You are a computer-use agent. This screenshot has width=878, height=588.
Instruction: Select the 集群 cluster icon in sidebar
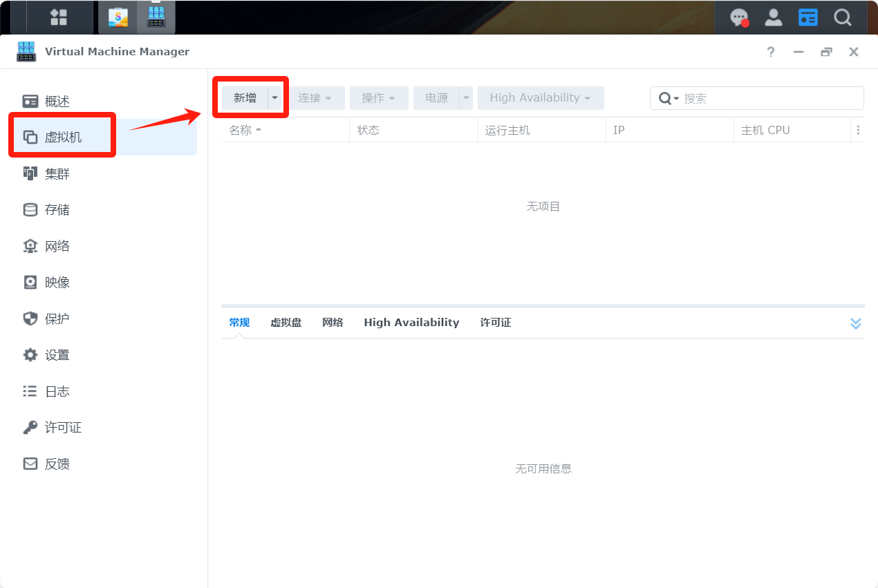30,173
